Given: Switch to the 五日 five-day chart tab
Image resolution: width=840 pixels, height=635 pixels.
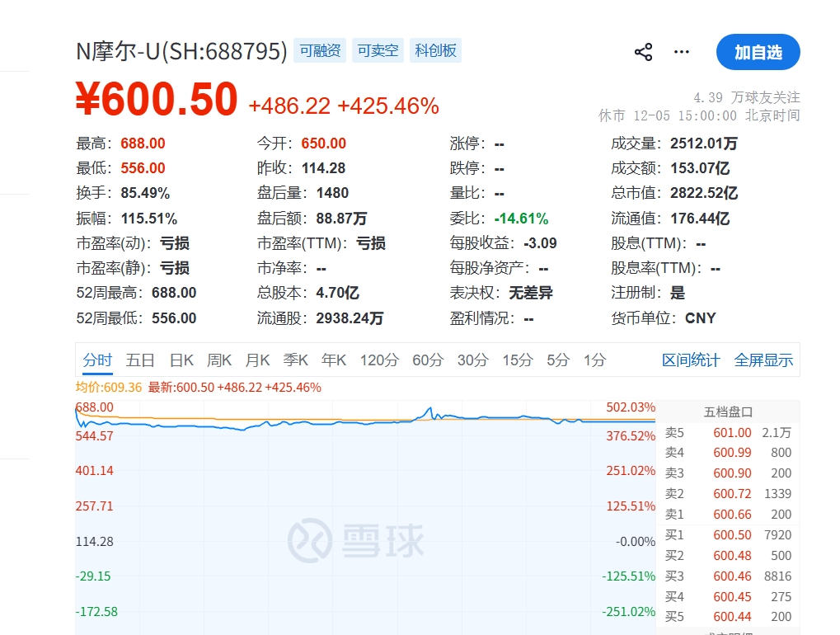Looking at the screenshot, I should (x=139, y=360).
